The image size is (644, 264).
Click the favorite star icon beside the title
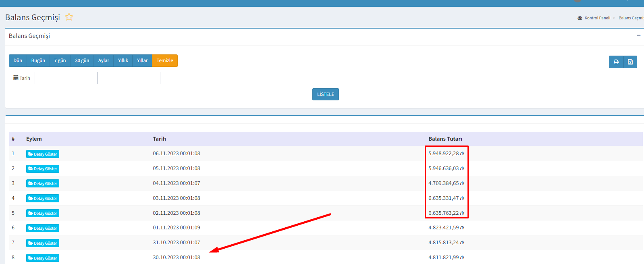pyautogui.click(x=69, y=17)
